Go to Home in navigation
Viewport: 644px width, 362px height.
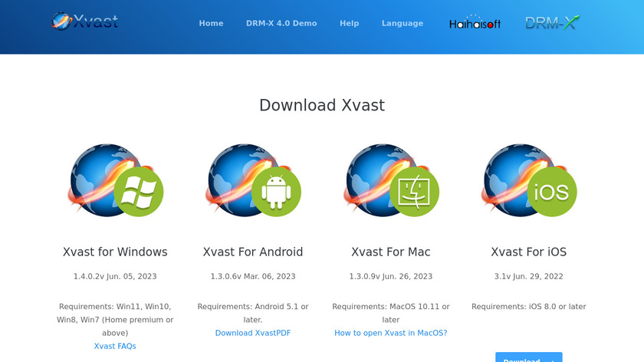coord(211,24)
